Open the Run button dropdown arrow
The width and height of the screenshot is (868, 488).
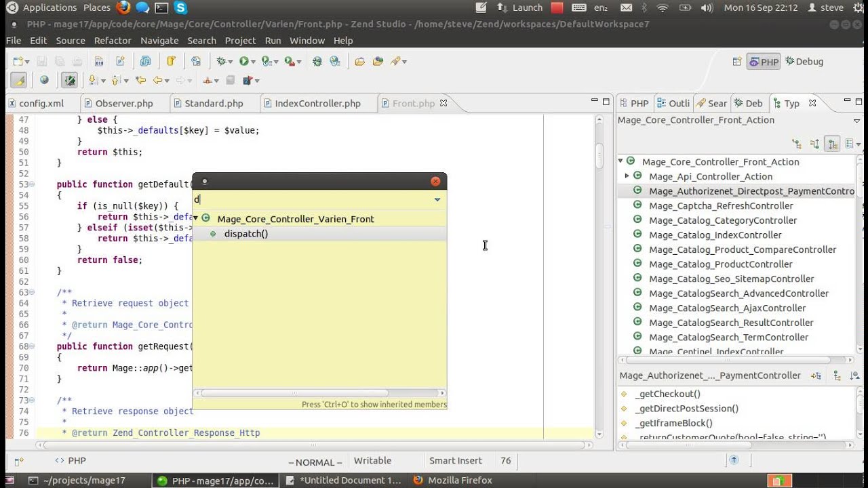(x=253, y=62)
